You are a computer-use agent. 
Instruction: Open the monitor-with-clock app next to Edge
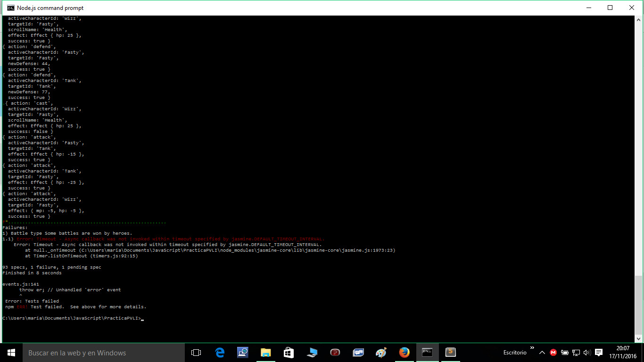click(x=243, y=353)
